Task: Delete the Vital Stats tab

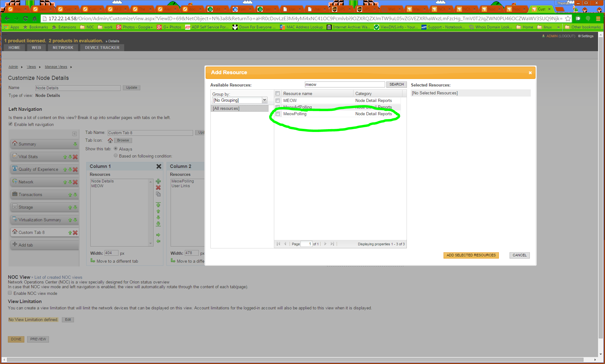Action: (75, 157)
